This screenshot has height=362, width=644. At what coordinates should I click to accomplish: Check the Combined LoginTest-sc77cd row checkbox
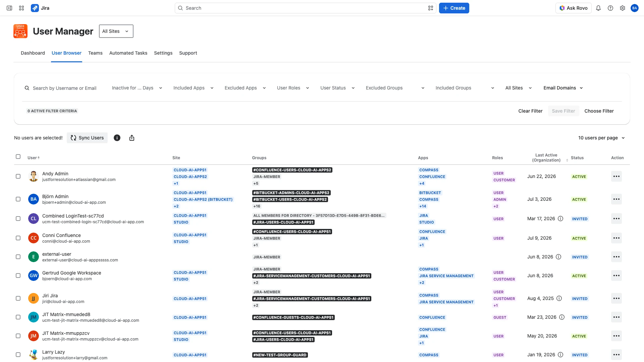pos(18,219)
